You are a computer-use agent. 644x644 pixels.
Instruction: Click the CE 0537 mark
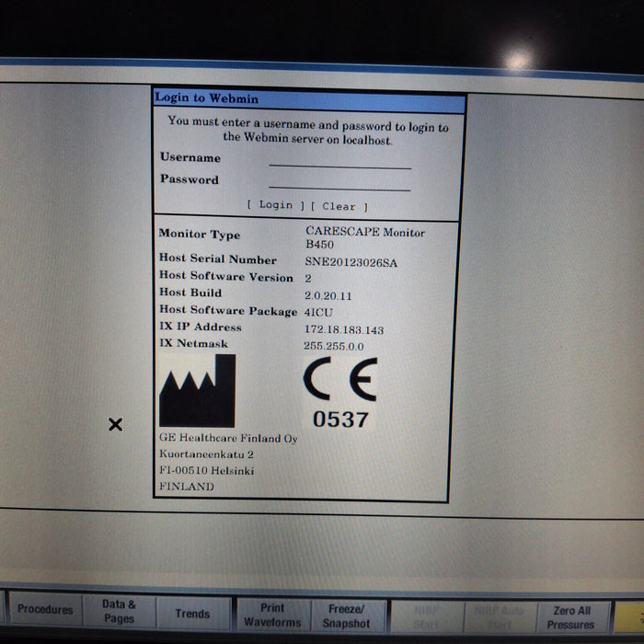pyautogui.click(x=340, y=393)
